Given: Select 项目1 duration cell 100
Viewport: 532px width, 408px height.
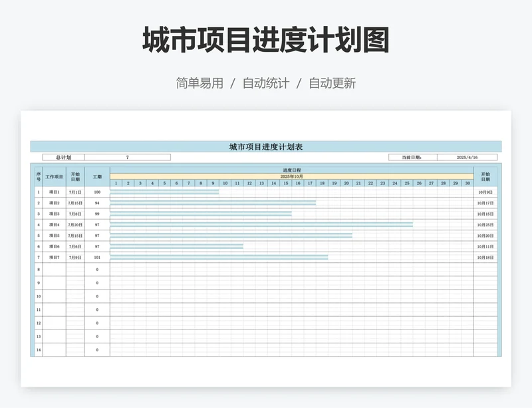Looking at the screenshot, I should pos(97,192).
